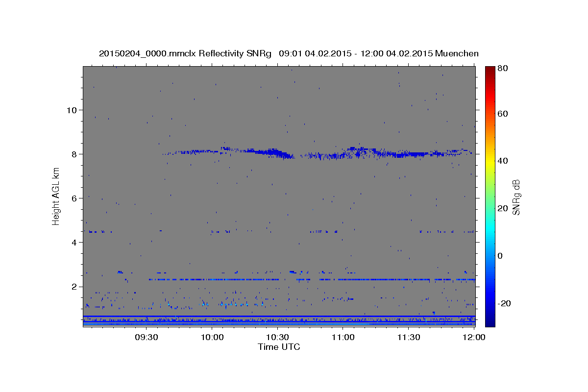The height and width of the screenshot is (392, 588).
Task: Click the colorbar value 0
Action: point(501,256)
